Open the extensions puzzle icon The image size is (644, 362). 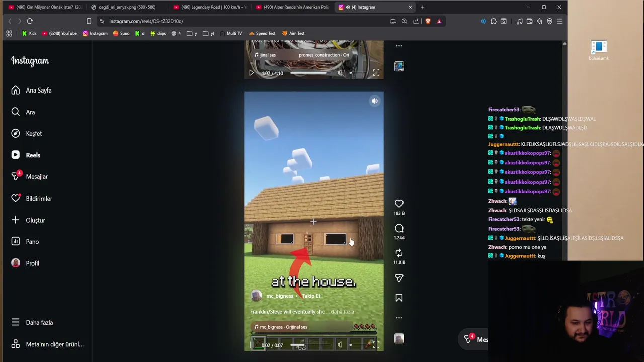pyautogui.click(x=494, y=21)
